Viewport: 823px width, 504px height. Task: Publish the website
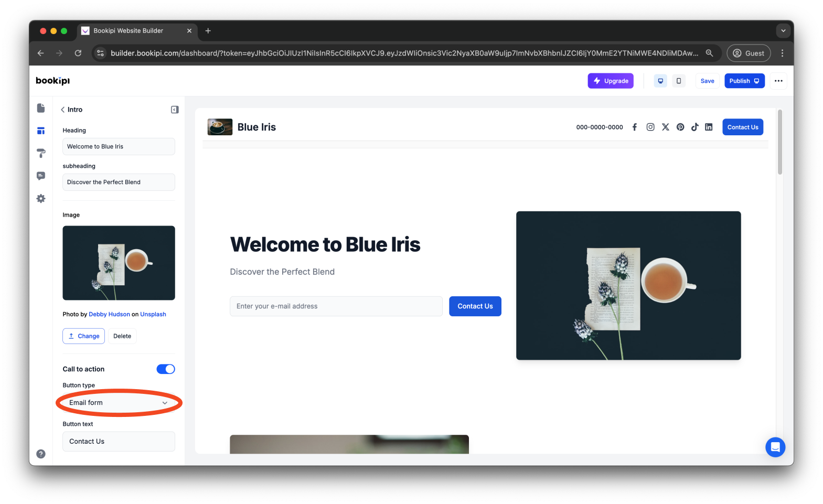pos(744,81)
